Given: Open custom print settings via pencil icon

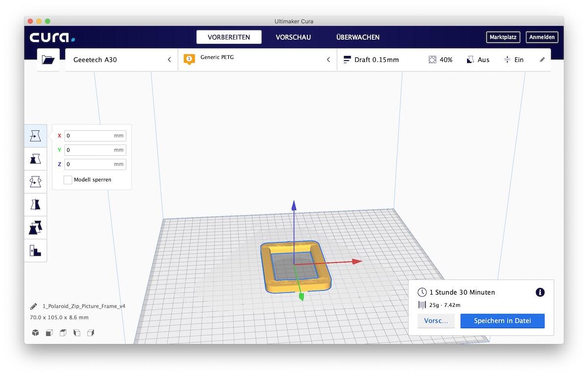Looking at the screenshot, I should click(542, 59).
